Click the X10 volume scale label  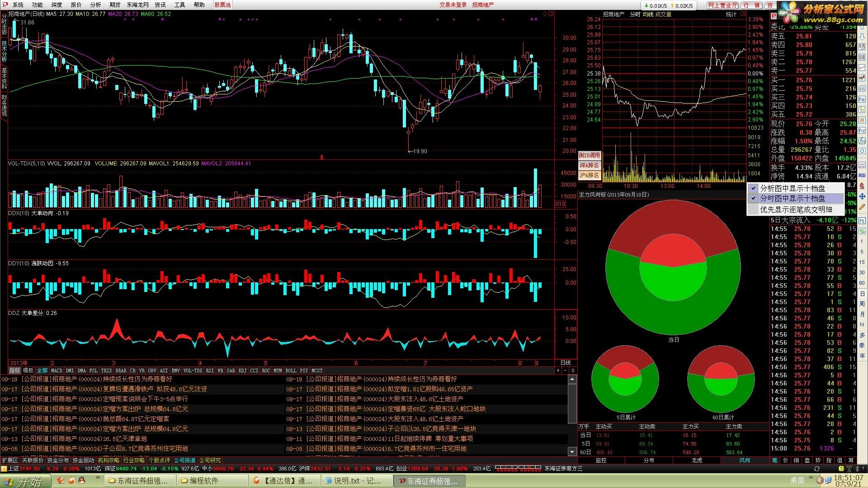pyautogui.click(x=560, y=204)
